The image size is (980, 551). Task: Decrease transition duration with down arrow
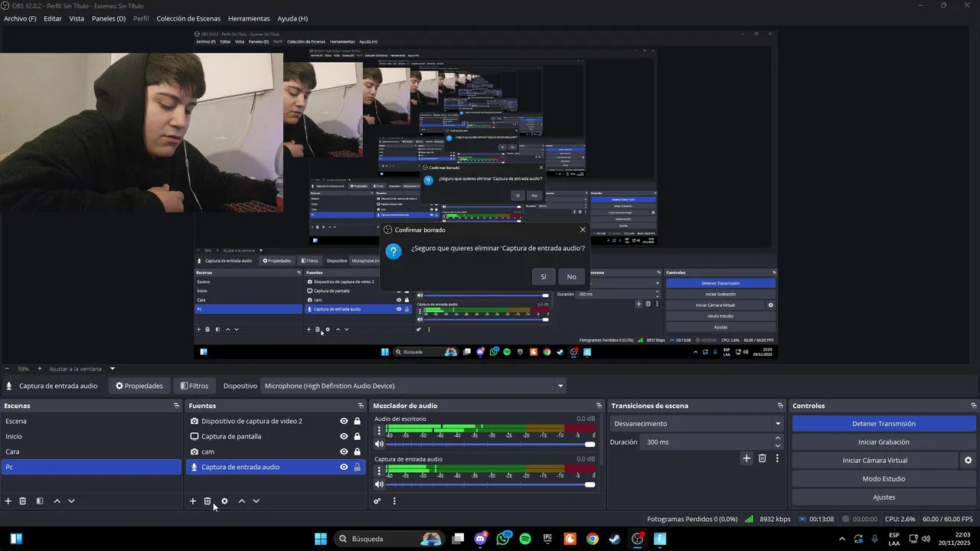pyautogui.click(x=778, y=445)
